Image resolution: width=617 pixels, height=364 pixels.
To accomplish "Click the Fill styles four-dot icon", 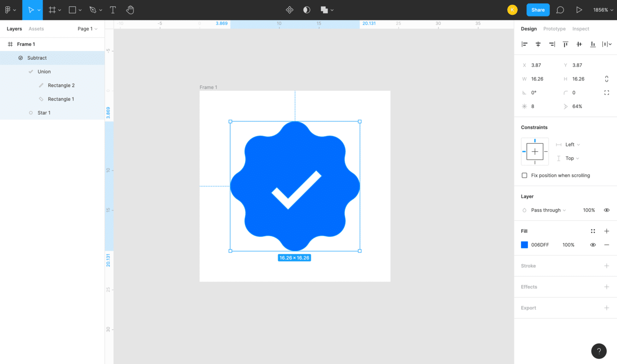I will click(x=593, y=231).
